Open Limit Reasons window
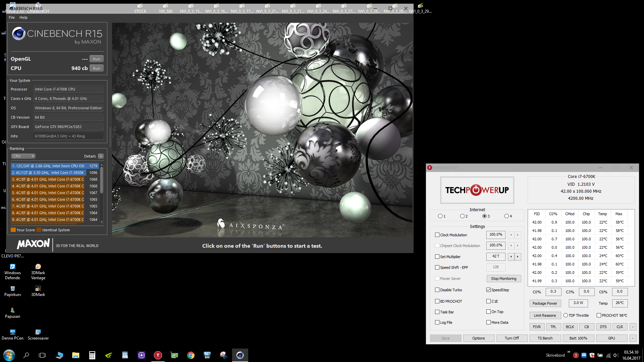Screen dimensions: 644x362 tap(545, 315)
